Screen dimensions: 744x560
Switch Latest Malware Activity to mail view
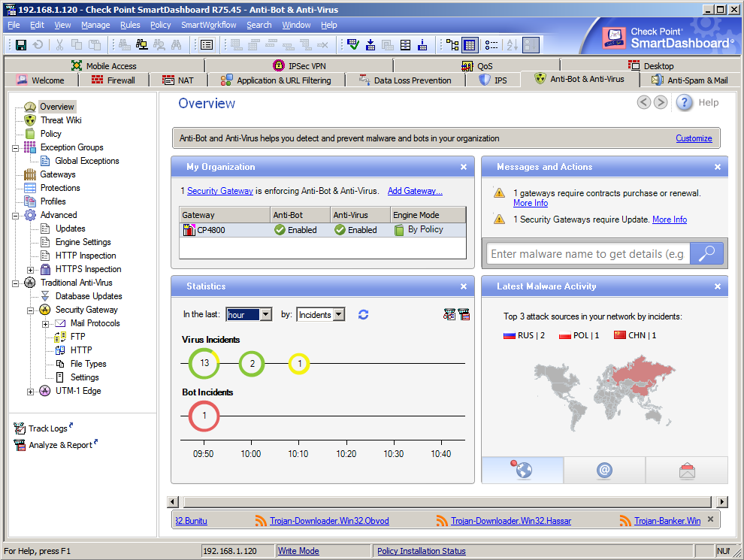click(686, 470)
